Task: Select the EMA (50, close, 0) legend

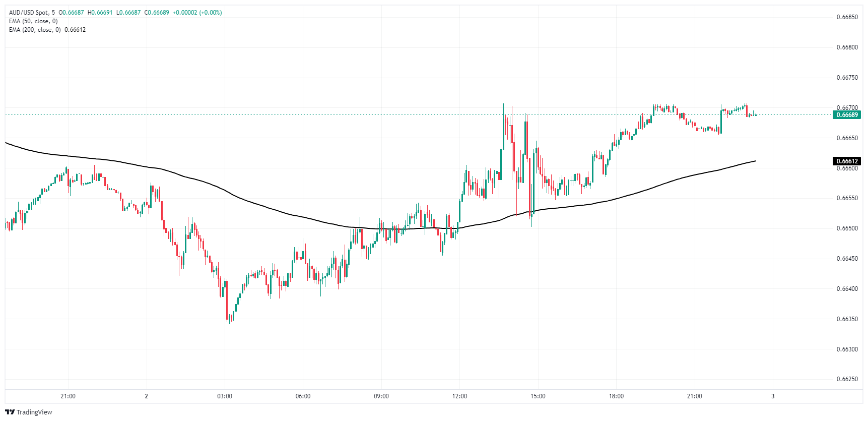Action: pos(33,21)
